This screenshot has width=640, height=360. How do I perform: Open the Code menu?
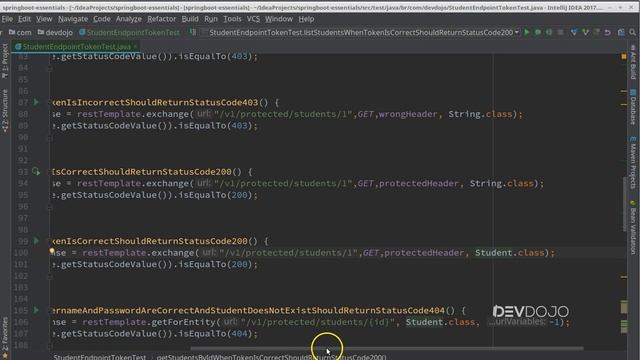pyautogui.click(x=102, y=19)
